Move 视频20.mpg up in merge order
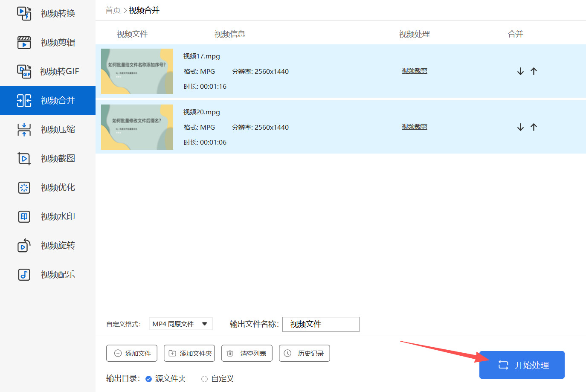The width and height of the screenshot is (586, 392). click(534, 127)
